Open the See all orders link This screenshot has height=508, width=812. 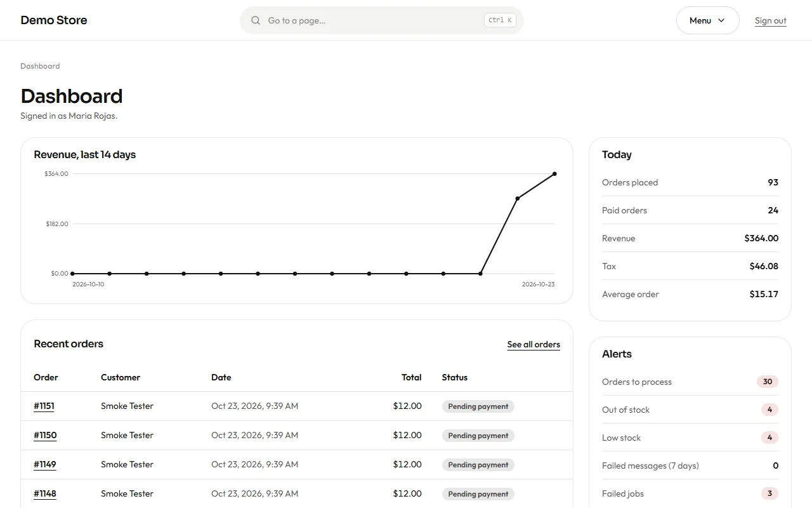[534, 344]
